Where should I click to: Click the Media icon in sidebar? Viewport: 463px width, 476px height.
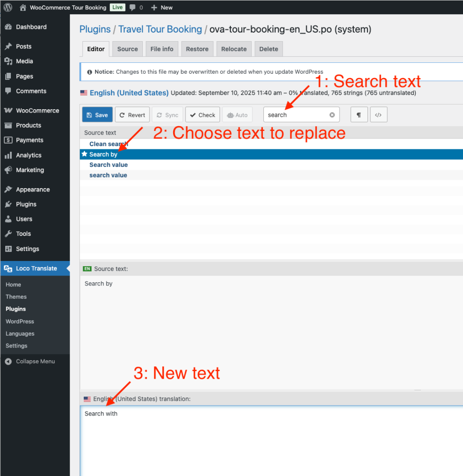[x=8, y=61]
